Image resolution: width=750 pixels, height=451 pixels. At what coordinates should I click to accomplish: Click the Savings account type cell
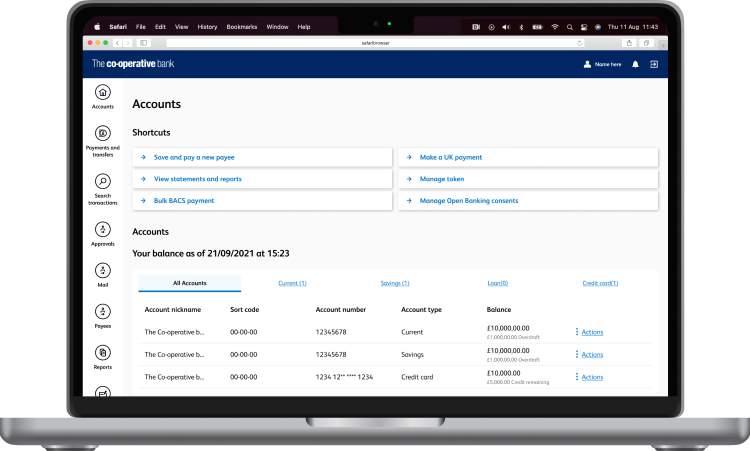point(412,354)
